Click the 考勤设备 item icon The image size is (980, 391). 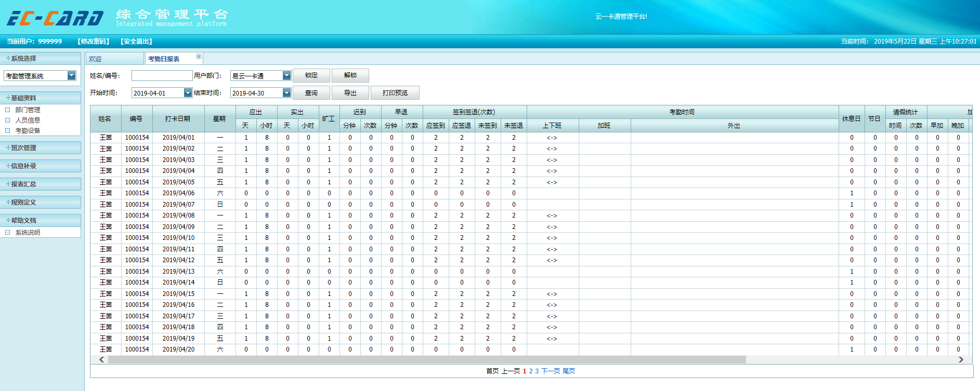click(x=8, y=131)
